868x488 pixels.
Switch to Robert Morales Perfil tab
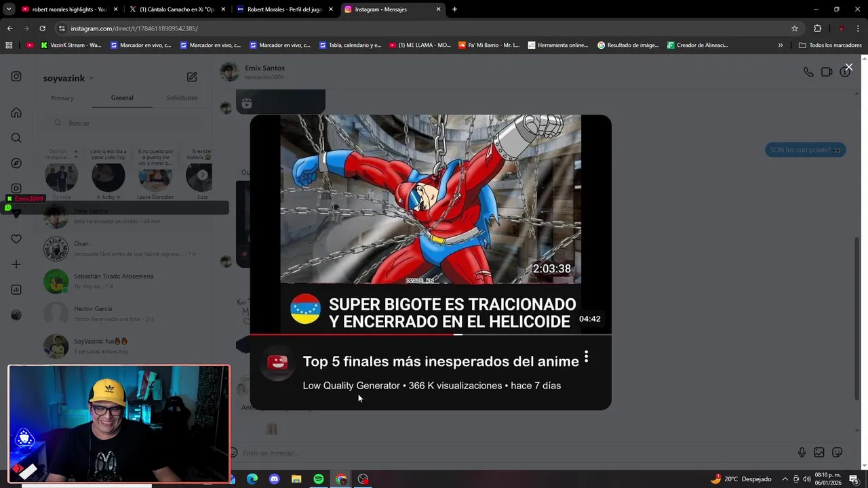point(285,9)
